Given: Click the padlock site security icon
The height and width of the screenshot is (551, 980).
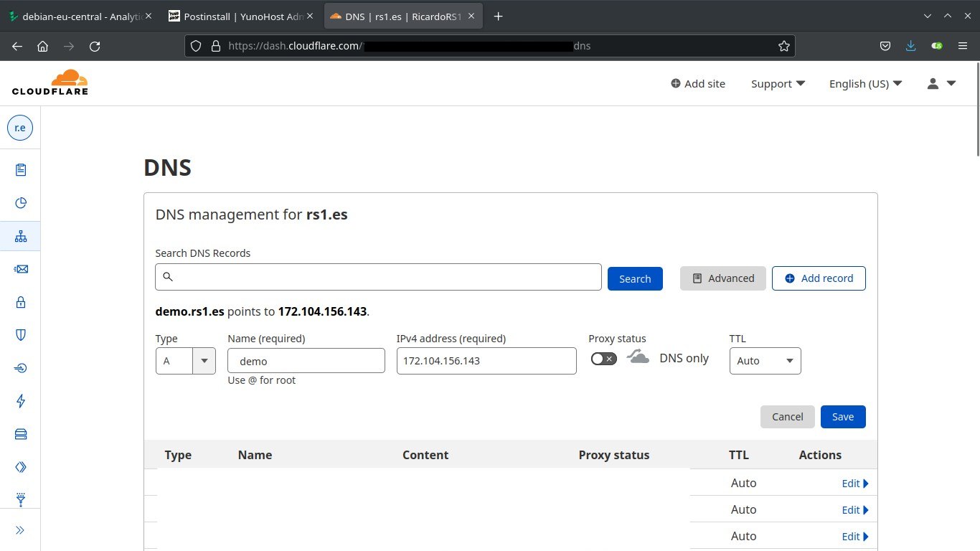Looking at the screenshot, I should coord(215,46).
